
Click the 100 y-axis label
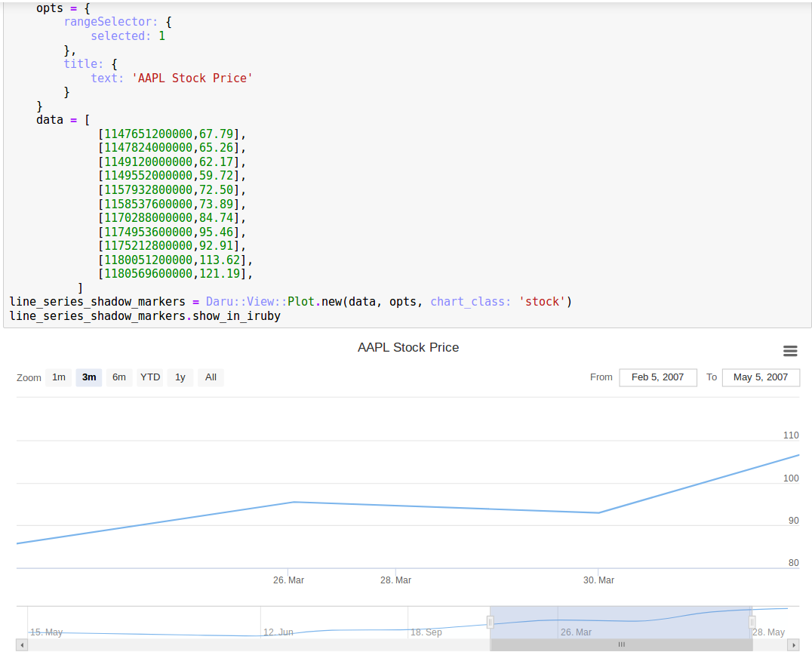(791, 478)
